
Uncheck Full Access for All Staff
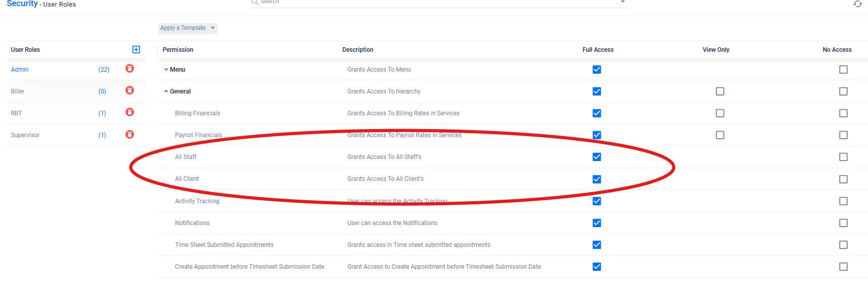point(597,157)
